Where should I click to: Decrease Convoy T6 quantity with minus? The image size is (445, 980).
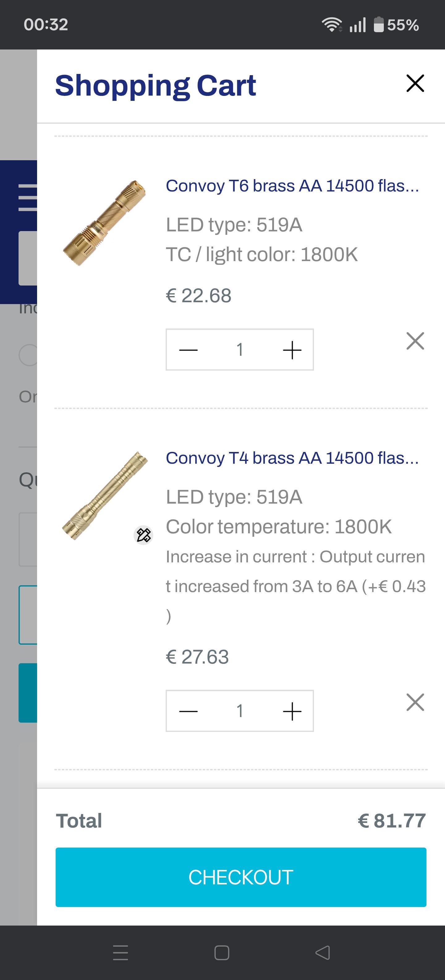[189, 350]
